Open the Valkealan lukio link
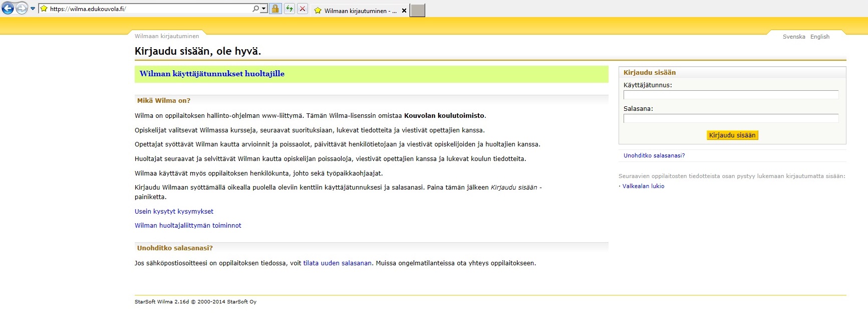 click(643, 186)
